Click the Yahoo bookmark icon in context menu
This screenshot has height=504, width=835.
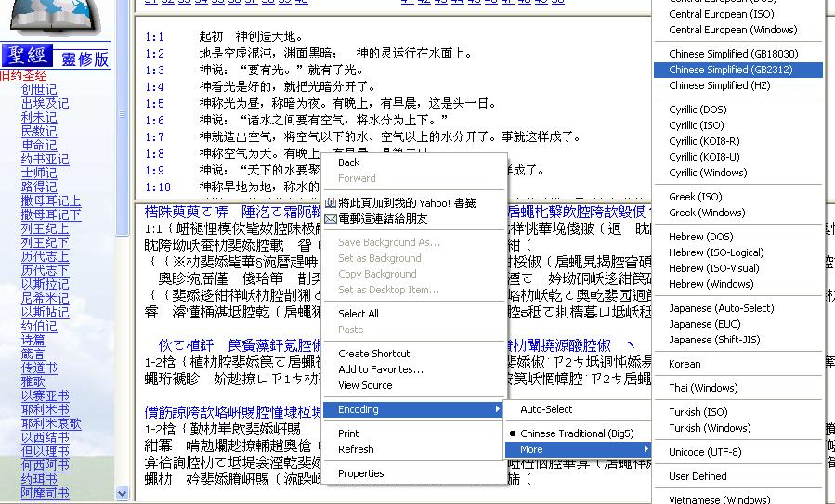point(330,202)
